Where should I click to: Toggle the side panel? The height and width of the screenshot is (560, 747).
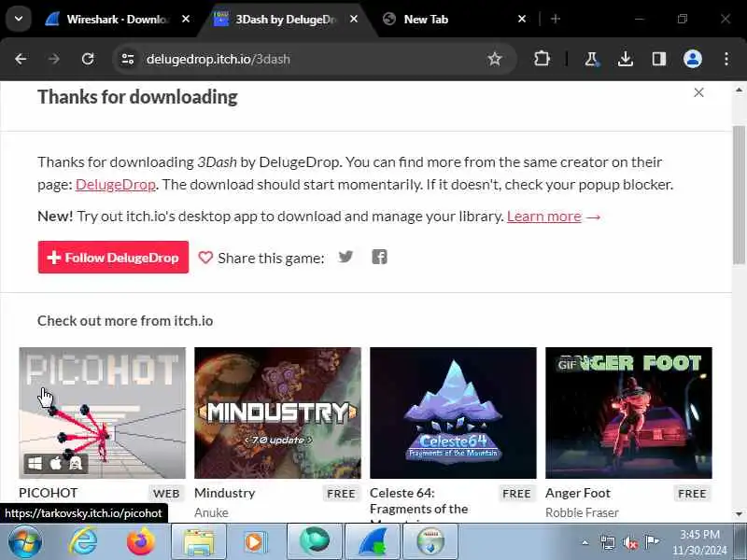[x=659, y=59]
